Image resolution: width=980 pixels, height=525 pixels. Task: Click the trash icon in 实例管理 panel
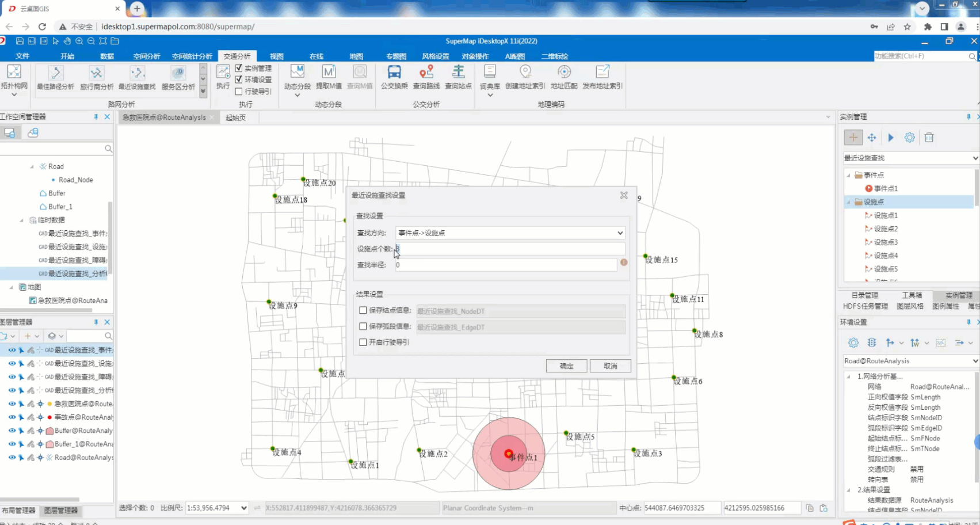pos(929,138)
